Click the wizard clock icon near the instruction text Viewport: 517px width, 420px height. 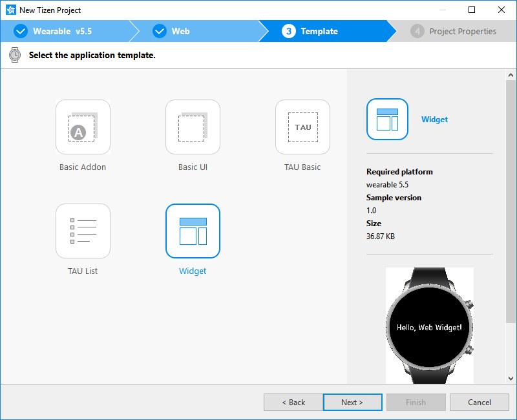click(x=14, y=55)
